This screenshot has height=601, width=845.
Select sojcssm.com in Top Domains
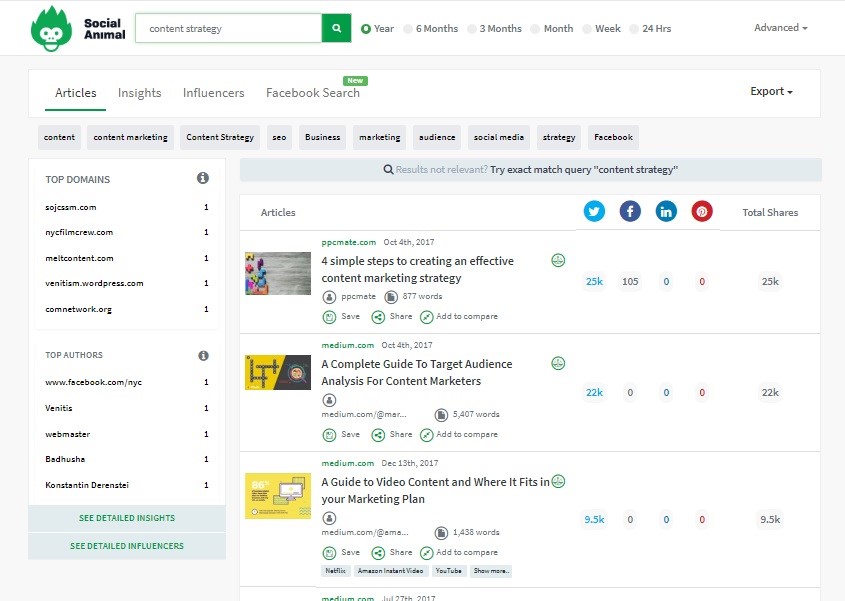[71, 208]
